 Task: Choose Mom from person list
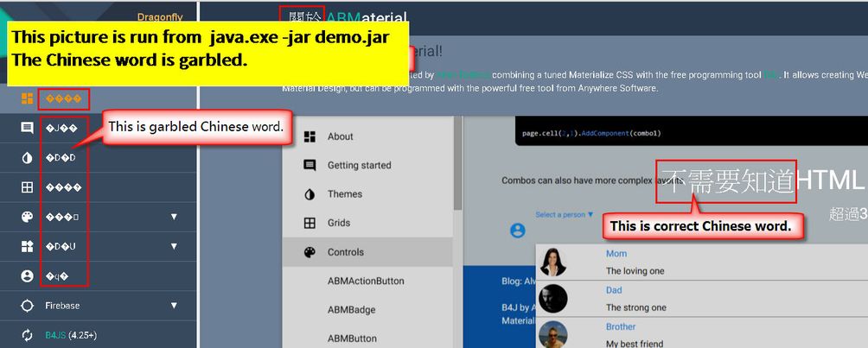click(x=616, y=253)
